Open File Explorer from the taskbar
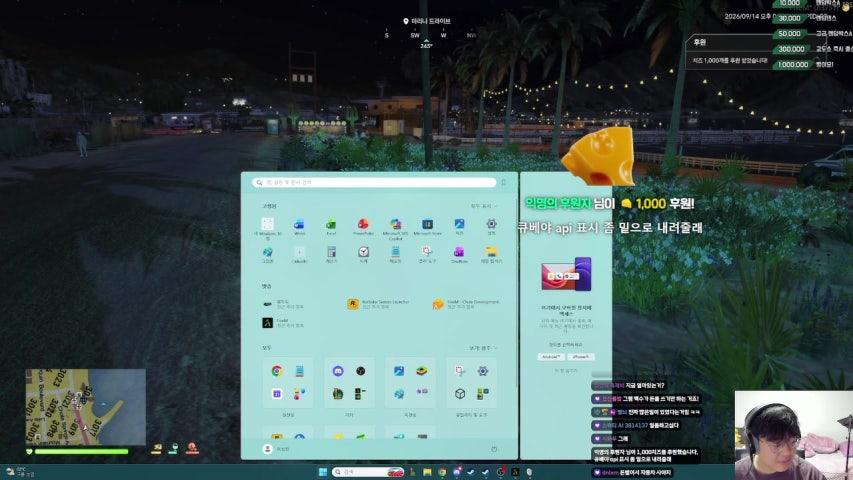 (x=427, y=472)
